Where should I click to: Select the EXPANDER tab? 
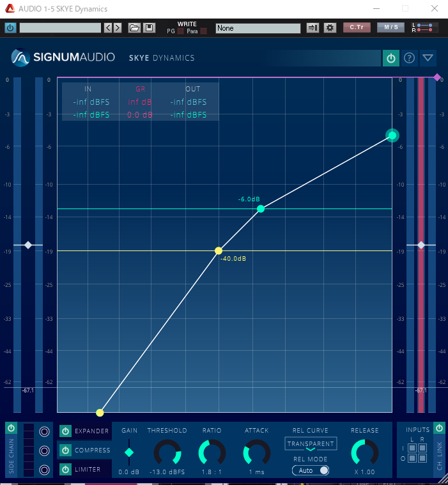point(92,431)
